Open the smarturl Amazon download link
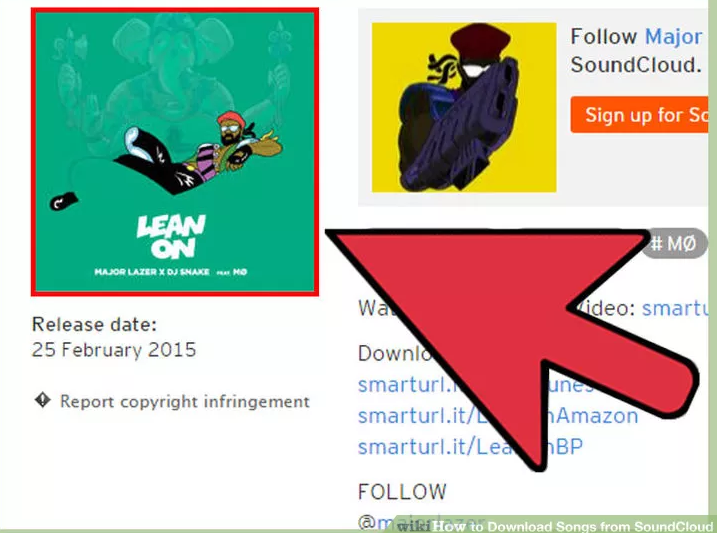This screenshot has height=533, width=717. point(498,416)
